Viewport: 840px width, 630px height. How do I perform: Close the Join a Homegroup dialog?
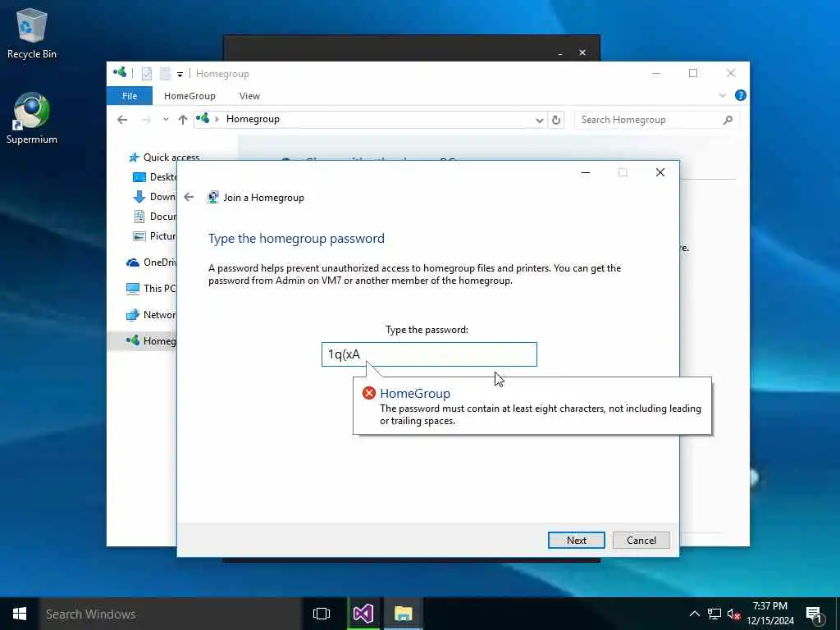pyautogui.click(x=660, y=172)
